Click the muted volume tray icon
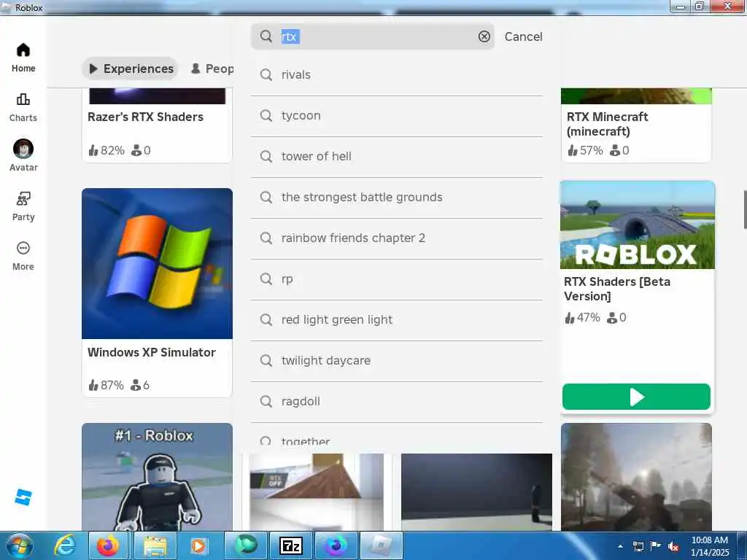 pyautogui.click(x=673, y=546)
